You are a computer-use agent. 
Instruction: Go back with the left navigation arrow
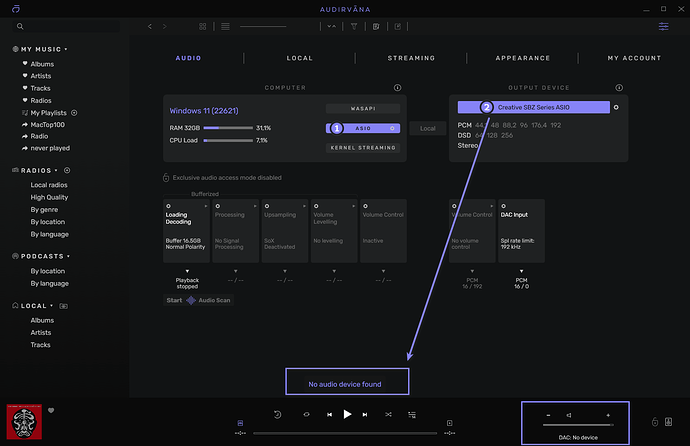pyautogui.click(x=150, y=26)
